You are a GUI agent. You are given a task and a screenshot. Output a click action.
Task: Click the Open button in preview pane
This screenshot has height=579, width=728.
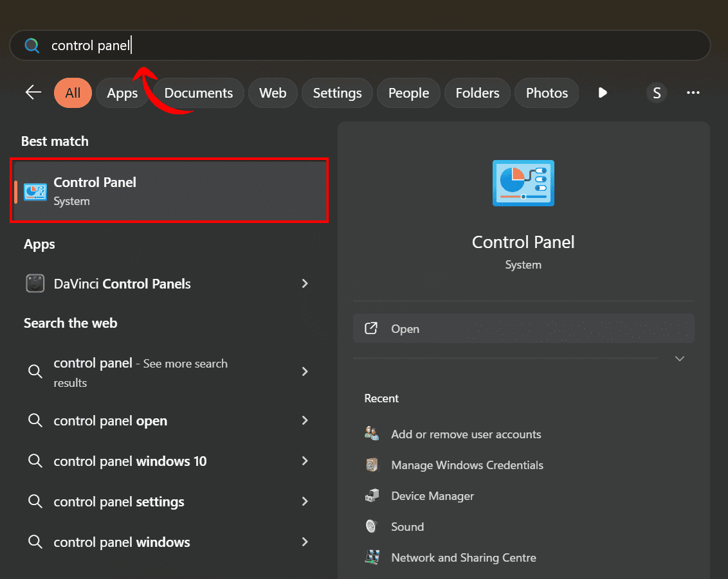(x=523, y=328)
